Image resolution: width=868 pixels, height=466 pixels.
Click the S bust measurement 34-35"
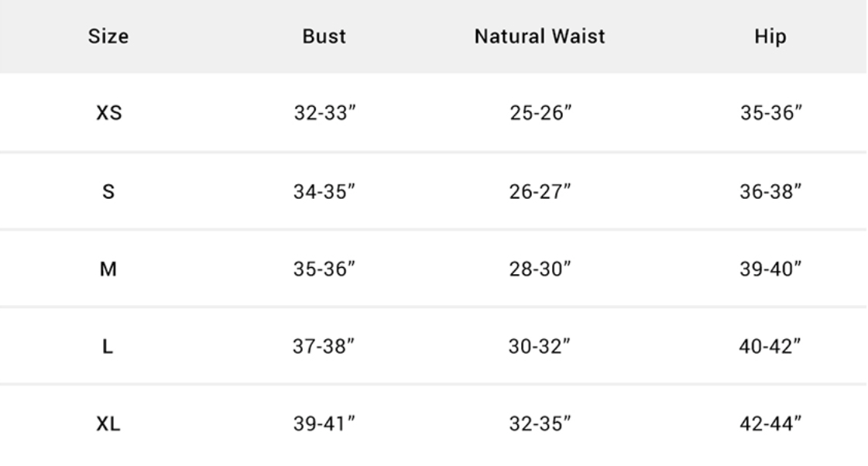pos(323,192)
